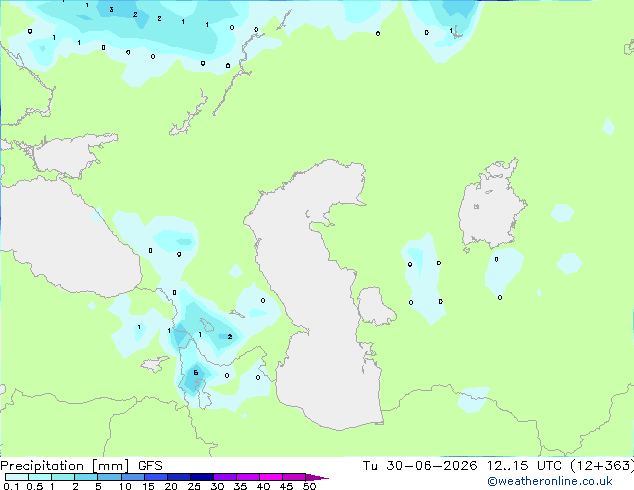Select the legend swatch between 20 and 25
The image size is (634, 490).
pos(178,477)
